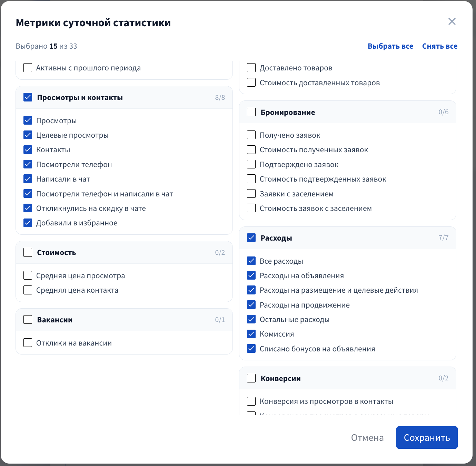The width and height of the screenshot is (476, 466).
Task: Check 'Активны с прошлого периода' checkbox
Action: click(x=28, y=68)
